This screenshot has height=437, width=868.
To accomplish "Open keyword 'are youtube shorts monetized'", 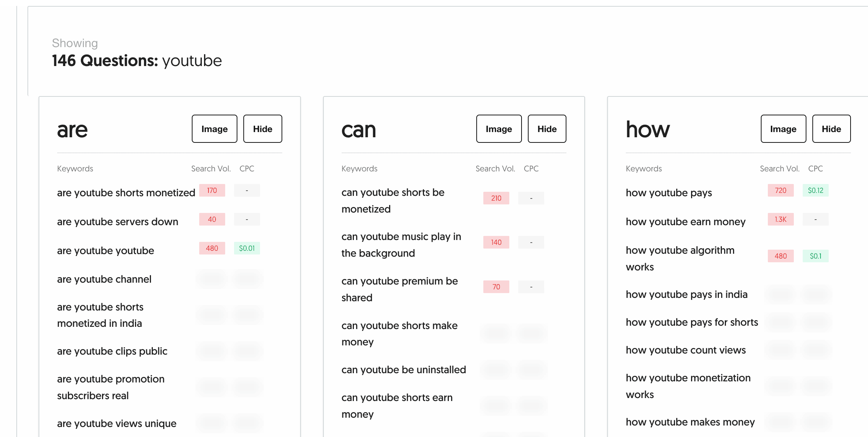I will pos(126,193).
